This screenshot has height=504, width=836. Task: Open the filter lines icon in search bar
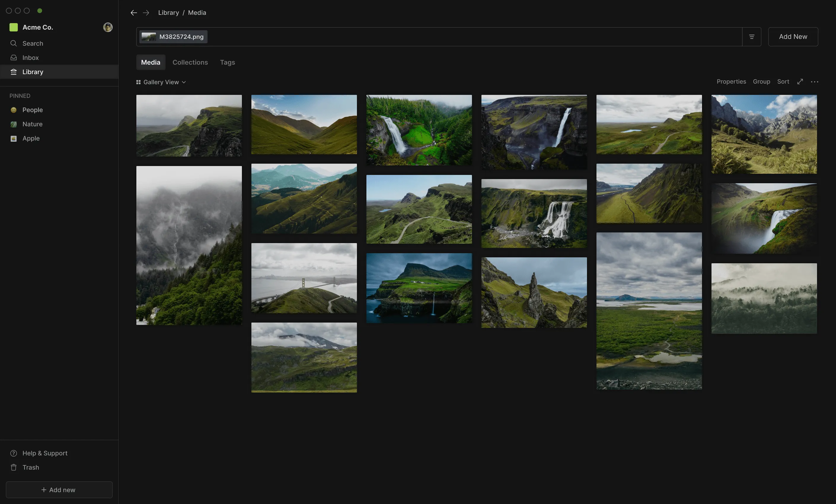tap(752, 37)
